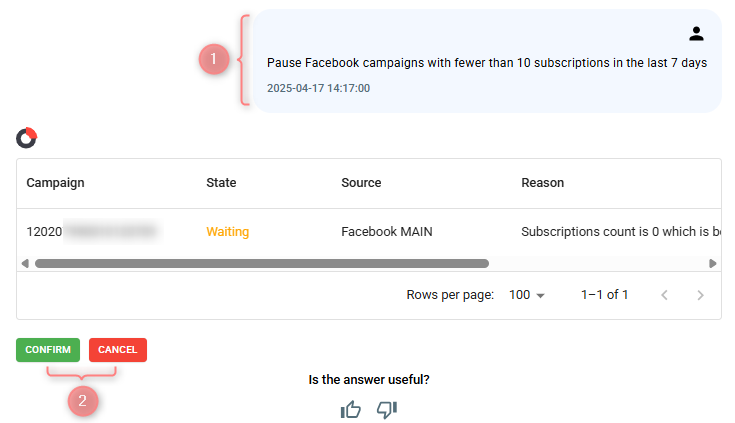Select the campaign ID starting with 12020

pos(91,232)
